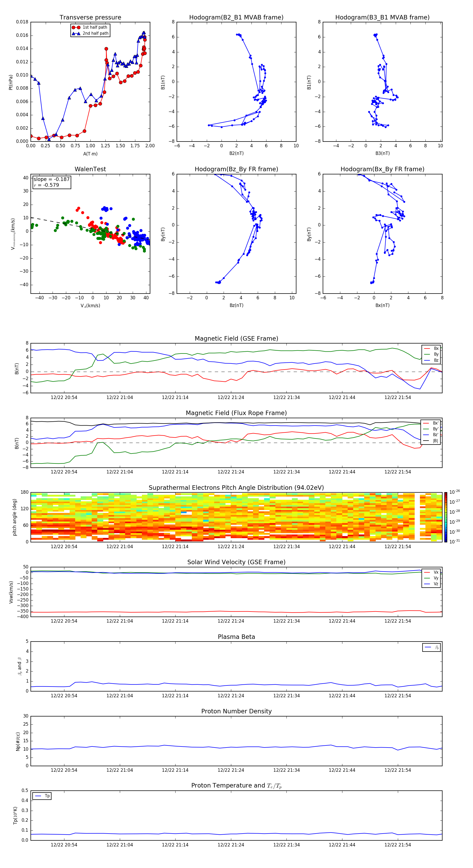Click the '2nd half path' legend entry
The width and height of the screenshot is (473, 868).
tap(90, 33)
